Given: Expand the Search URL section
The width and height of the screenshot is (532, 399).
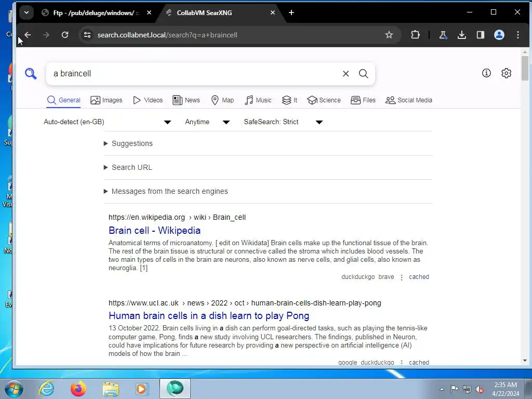Looking at the screenshot, I should (128, 168).
